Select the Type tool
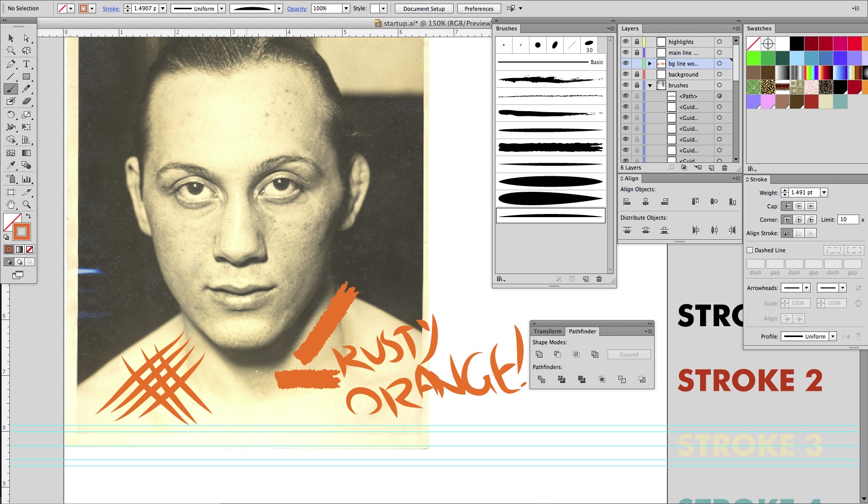The image size is (868, 504). 26,64
